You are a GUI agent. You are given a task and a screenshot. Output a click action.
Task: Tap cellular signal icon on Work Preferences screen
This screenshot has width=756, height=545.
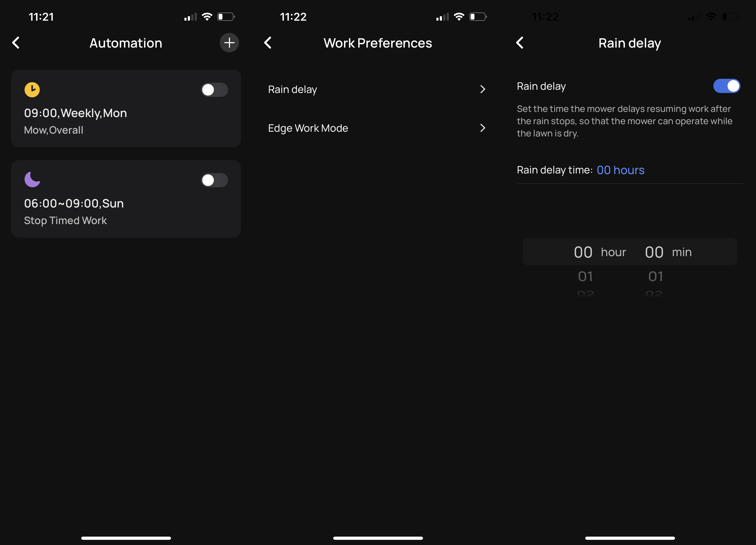click(442, 17)
